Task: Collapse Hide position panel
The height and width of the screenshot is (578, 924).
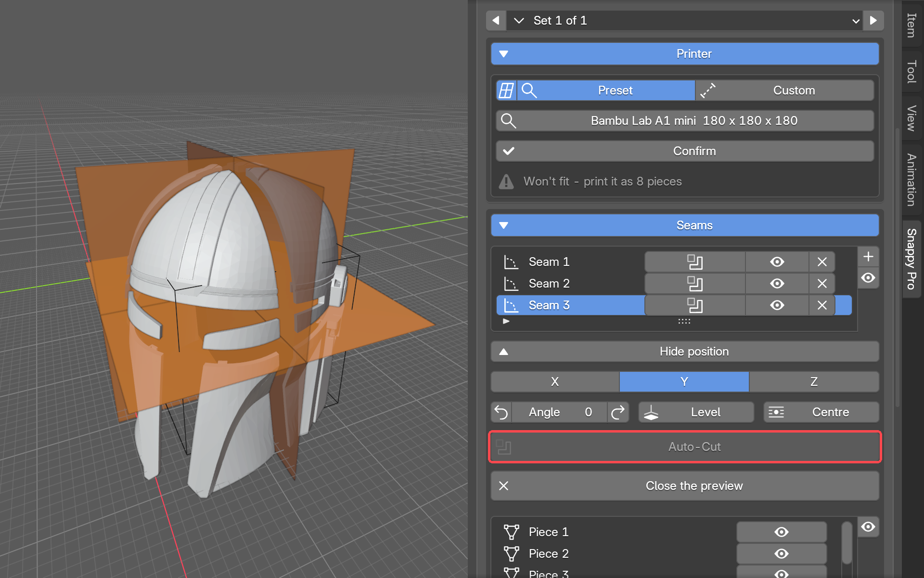Action: [685, 351]
